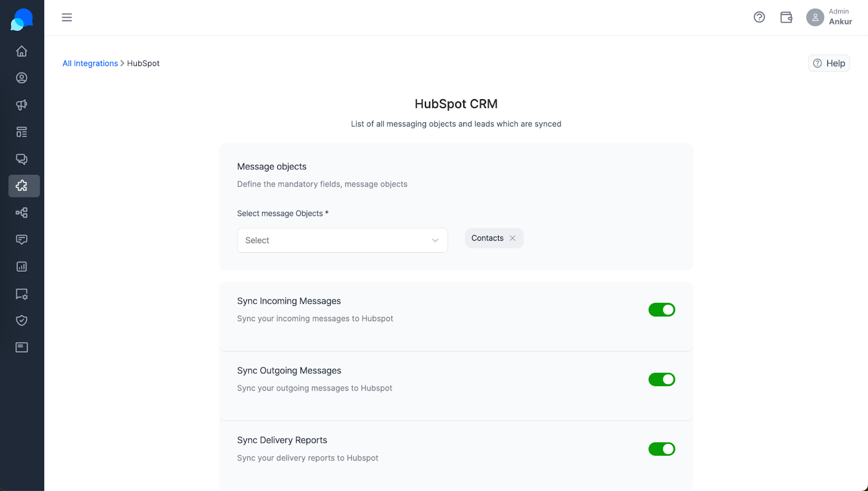Viewport: 868px width, 491px height.
Task: Open the templates layout sidebar icon
Action: point(22,132)
